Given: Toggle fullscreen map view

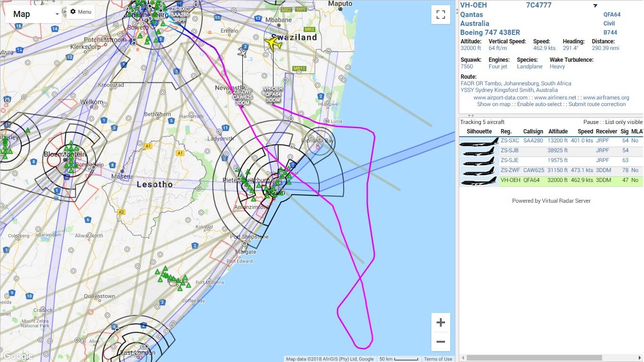Looking at the screenshot, I should (441, 15).
